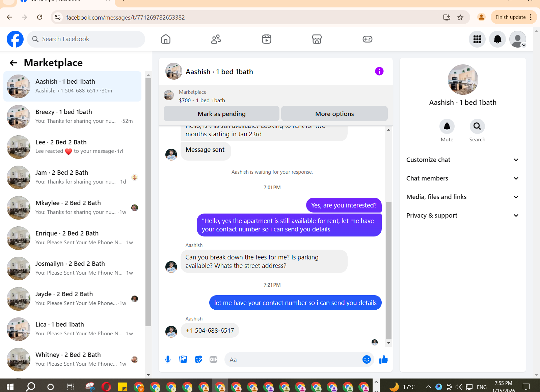Click the volume icon in system tray
The height and width of the screenshot is (392, 540).
coord(459,387)
